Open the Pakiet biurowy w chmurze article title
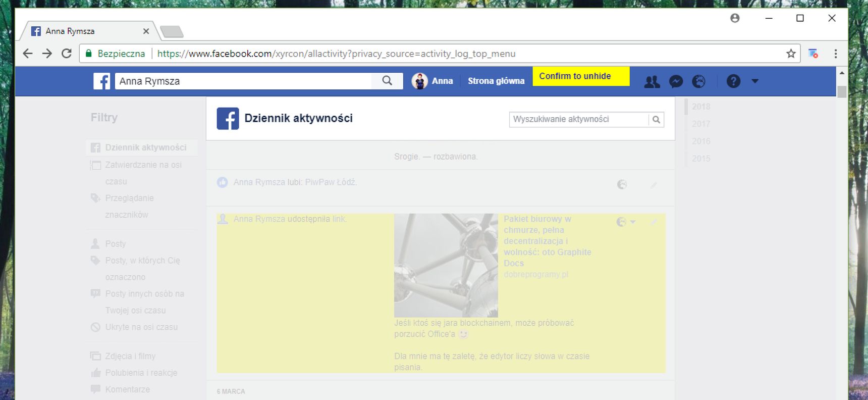 click(x=548, y=241)
